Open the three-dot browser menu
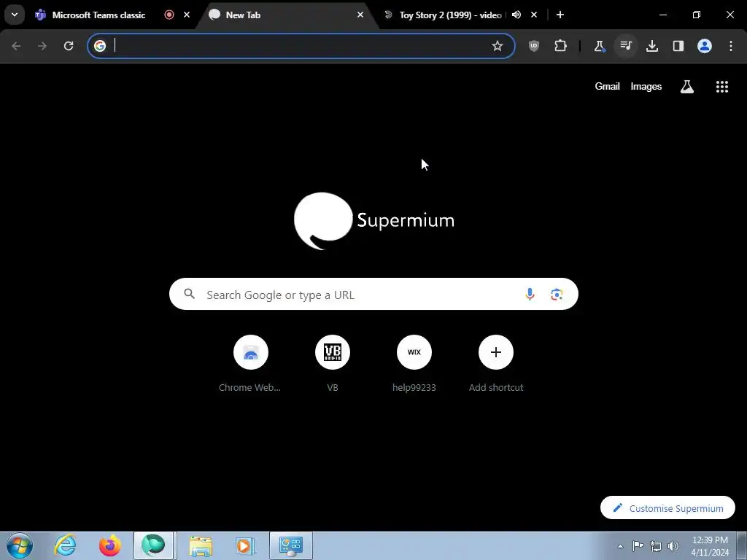The height and width of the screenshot is (560, 747). click(x=731, y=46)
